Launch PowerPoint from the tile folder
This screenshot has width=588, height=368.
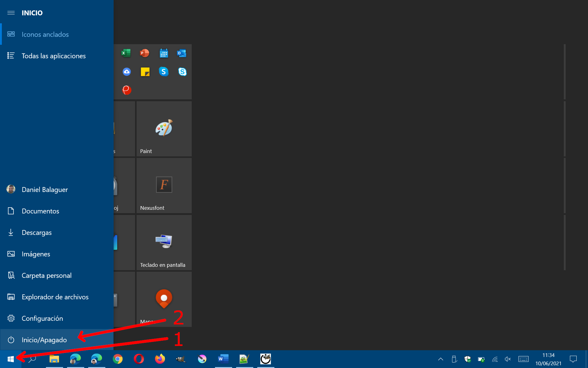tap(145, 53)
